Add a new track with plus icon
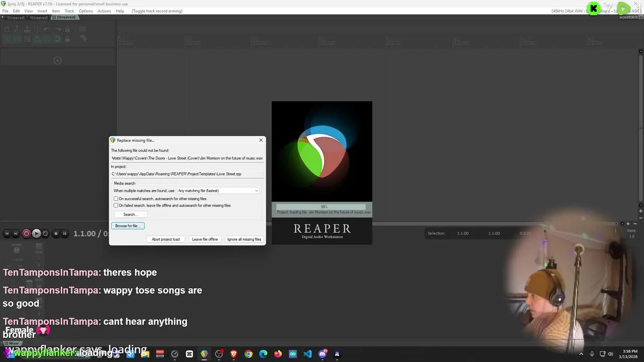This screenshot has width=644, height=362. tap(58, 60)
